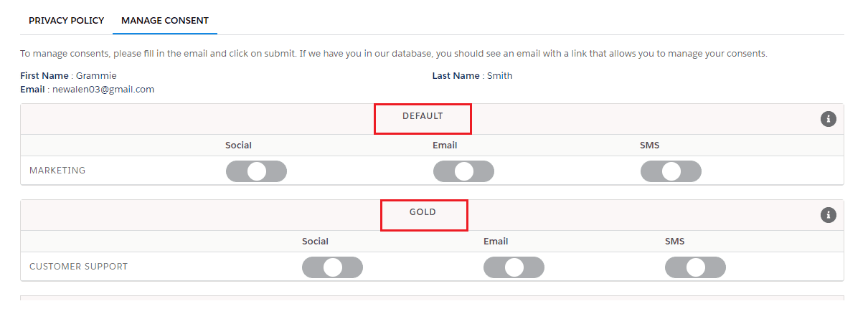
Task: Click the newalen03@gmail.com email address
Action: coord(103,90)
